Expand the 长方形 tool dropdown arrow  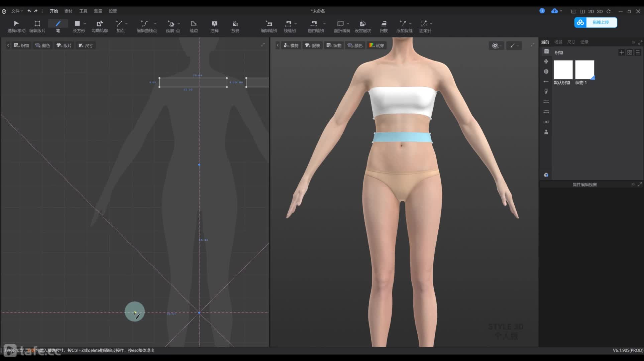pos(85,23)
